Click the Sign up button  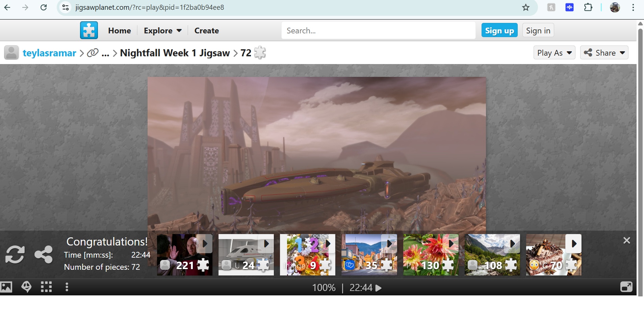pyautogui.click(x=499, y=30)
